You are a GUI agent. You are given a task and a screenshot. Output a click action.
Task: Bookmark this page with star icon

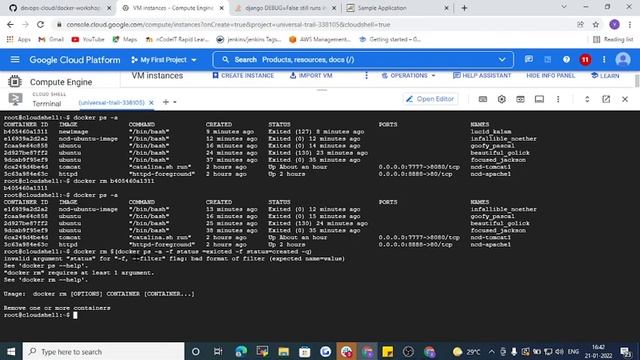click(x=596, y=24)
